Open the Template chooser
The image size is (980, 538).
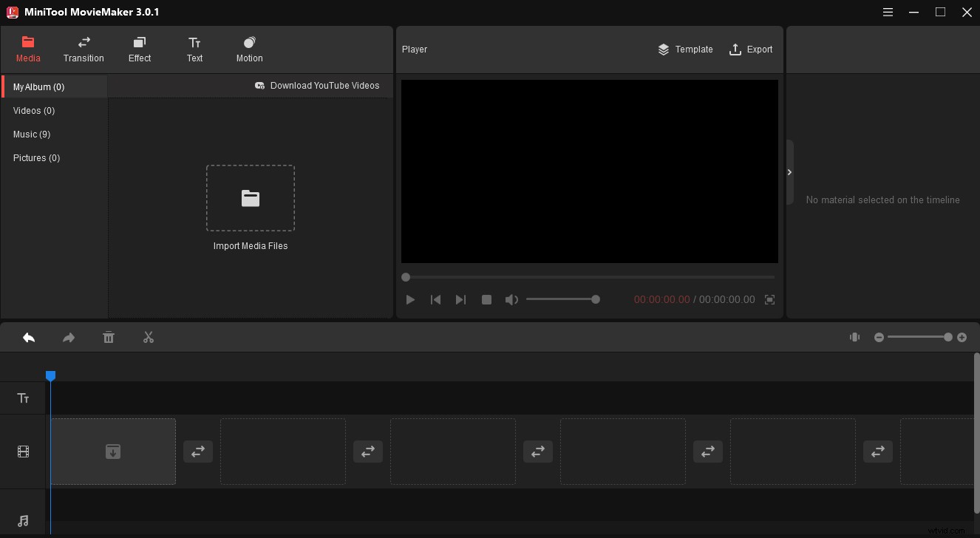(x=685, y=50)
